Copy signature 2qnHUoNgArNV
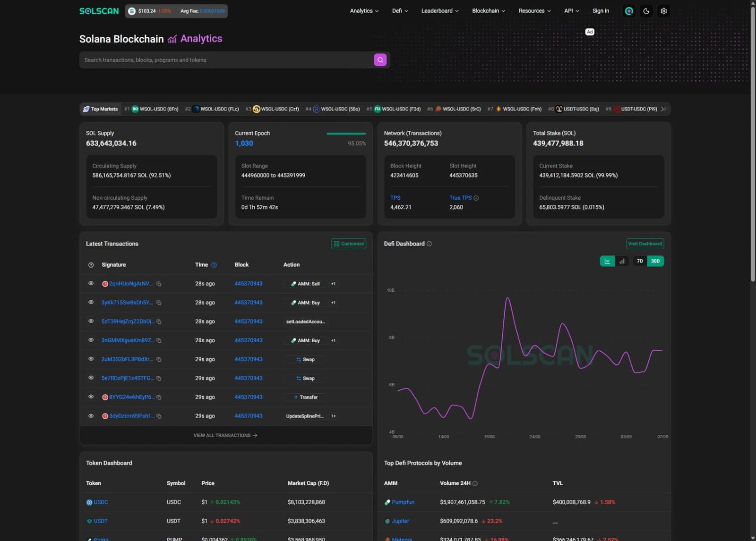The height and width of the screenshot is (541, 756). (159, 284)
